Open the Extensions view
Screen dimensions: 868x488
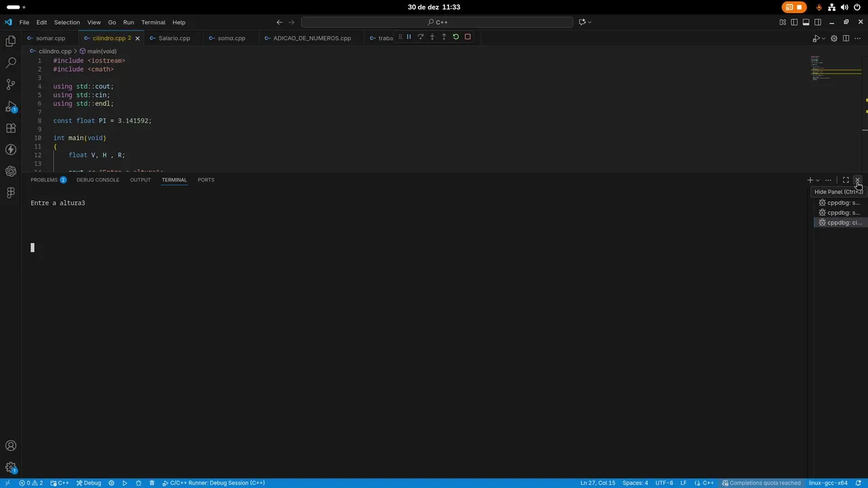point(11,128)
